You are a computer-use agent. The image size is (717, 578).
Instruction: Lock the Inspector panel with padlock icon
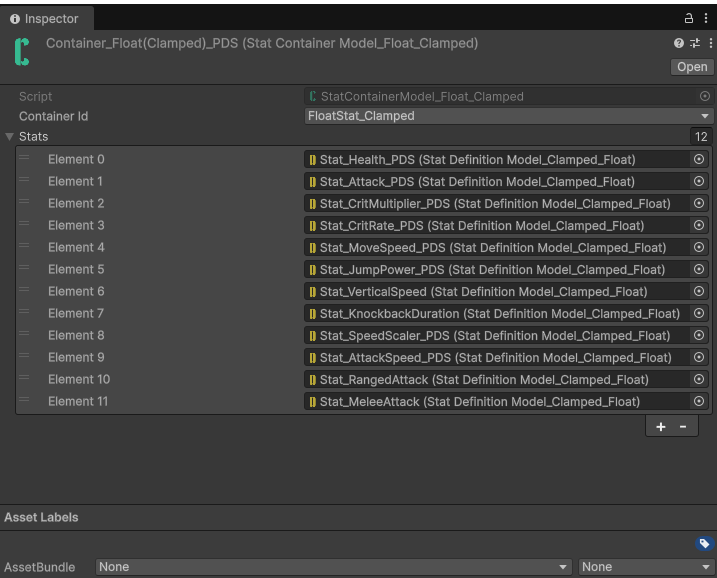click(x=689, y=18)
